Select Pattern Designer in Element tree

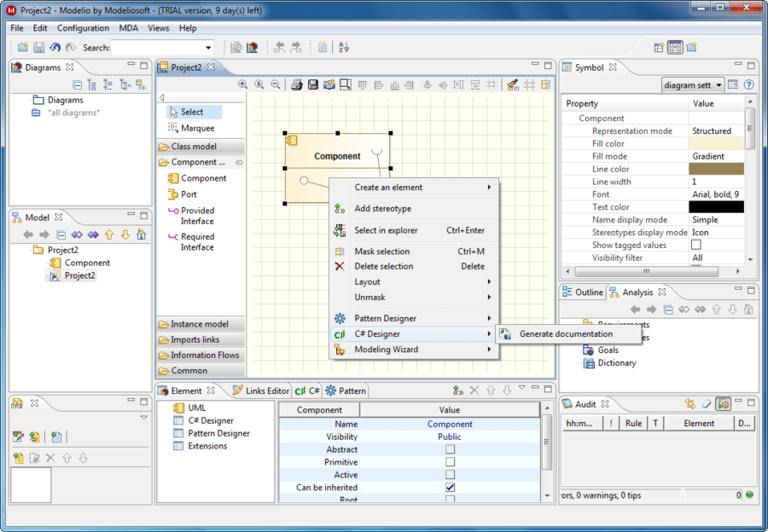pyautogui.click(x=212, y=433)
